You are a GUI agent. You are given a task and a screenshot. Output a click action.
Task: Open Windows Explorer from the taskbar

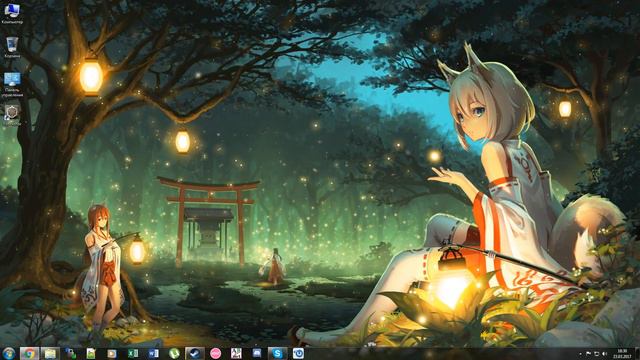click(50, 353)
